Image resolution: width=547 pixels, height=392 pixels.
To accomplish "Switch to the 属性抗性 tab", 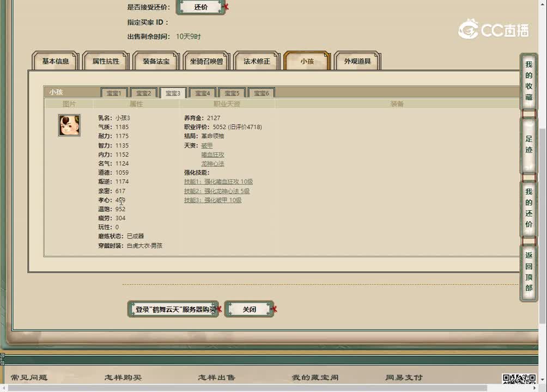I will [x=106, y=61].
